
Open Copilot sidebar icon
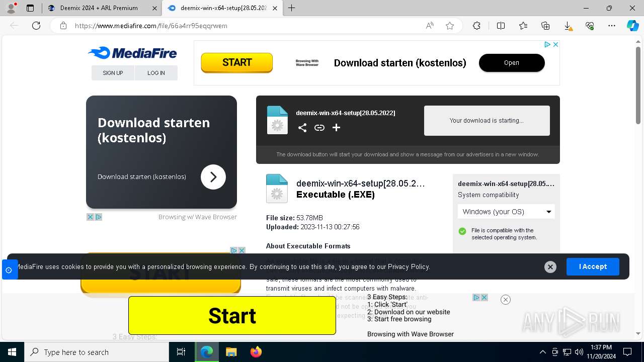point(632,26)
